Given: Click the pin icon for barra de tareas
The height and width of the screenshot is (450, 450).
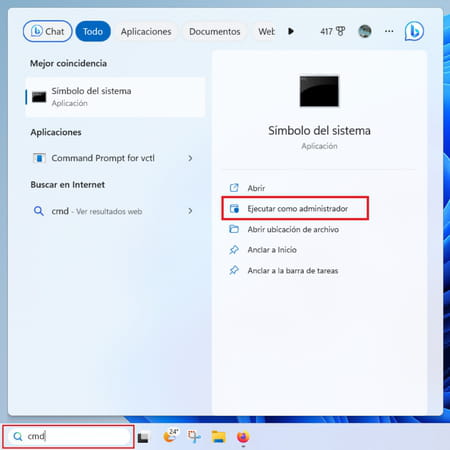Looking at the screenshot, I should [234, 270].
